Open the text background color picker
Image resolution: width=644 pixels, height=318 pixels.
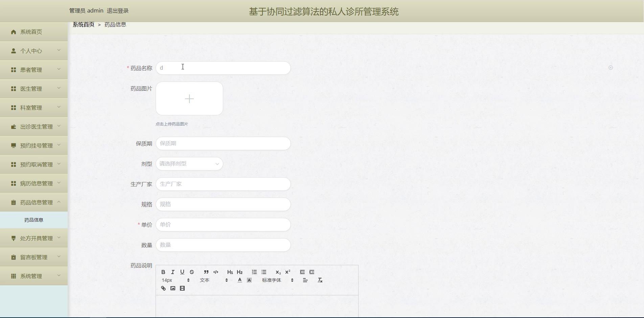(x=249, y=280)
